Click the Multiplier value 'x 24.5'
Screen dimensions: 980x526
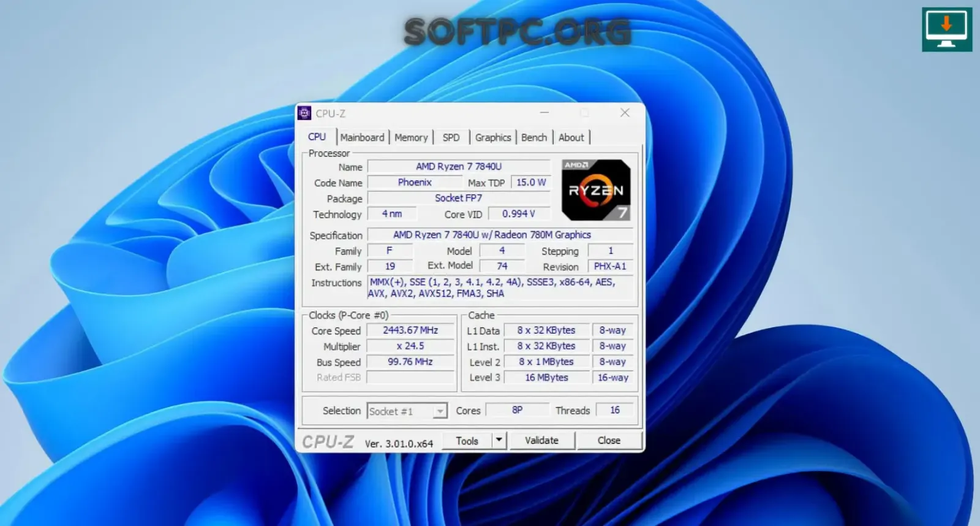410,346
